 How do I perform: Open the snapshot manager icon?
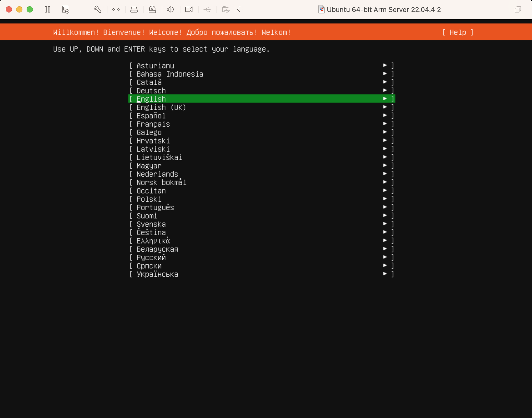[65, 10]
